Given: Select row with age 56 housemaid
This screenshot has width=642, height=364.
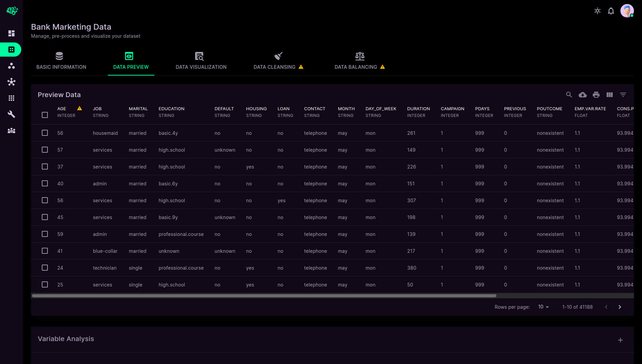Looking at the screenshot, I should [x=45, y=133].
